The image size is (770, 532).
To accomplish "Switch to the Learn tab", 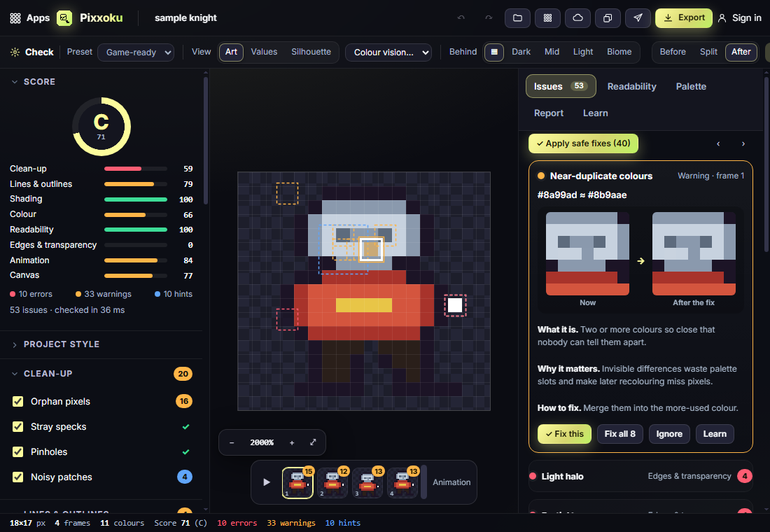I will 595,113.
